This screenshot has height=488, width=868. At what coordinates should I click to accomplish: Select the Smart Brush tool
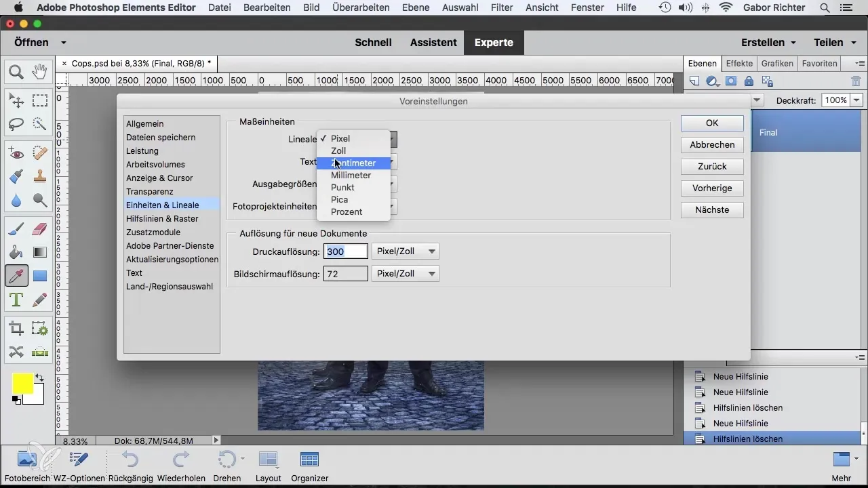coord(16,177)
